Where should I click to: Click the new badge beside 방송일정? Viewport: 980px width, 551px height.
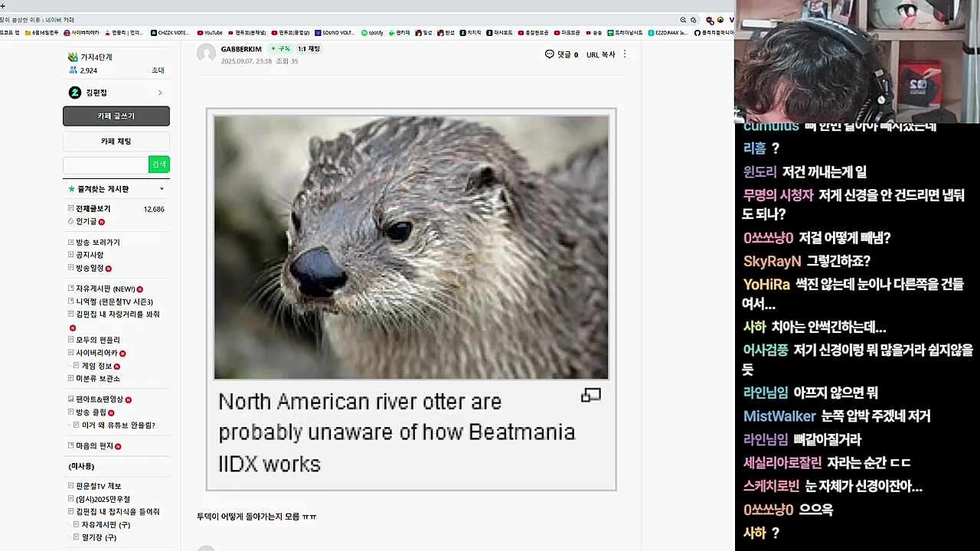point(108,269)
